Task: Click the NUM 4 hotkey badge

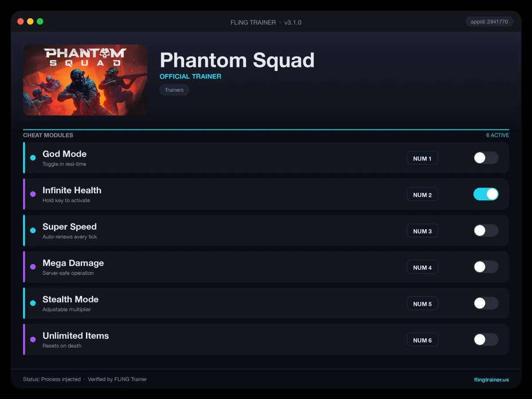Action: (422, 267)
